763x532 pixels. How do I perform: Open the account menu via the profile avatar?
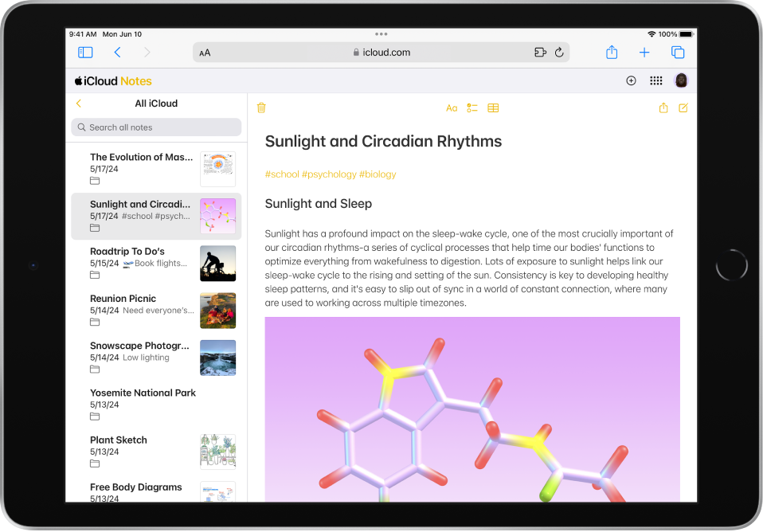coord(681,80)
